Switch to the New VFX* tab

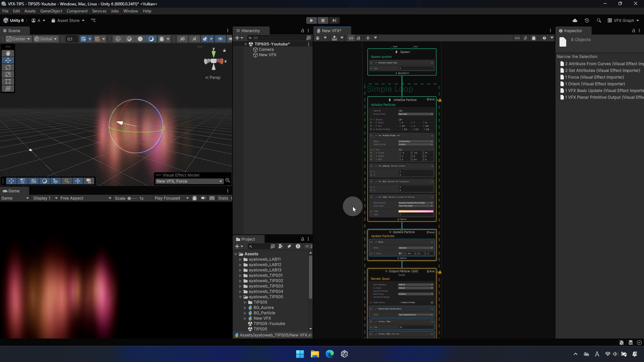coord(331,31)
